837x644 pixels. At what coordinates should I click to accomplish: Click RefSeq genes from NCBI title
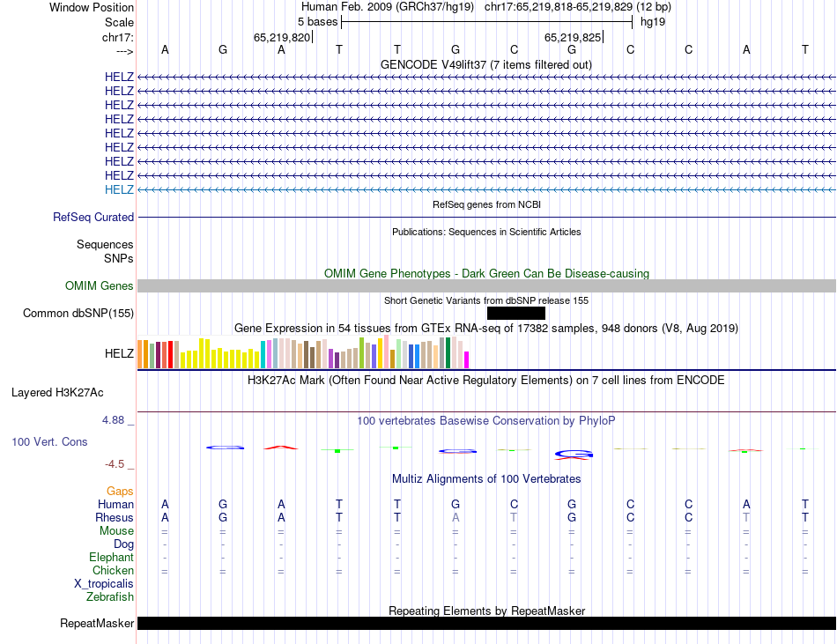(486, 204)
